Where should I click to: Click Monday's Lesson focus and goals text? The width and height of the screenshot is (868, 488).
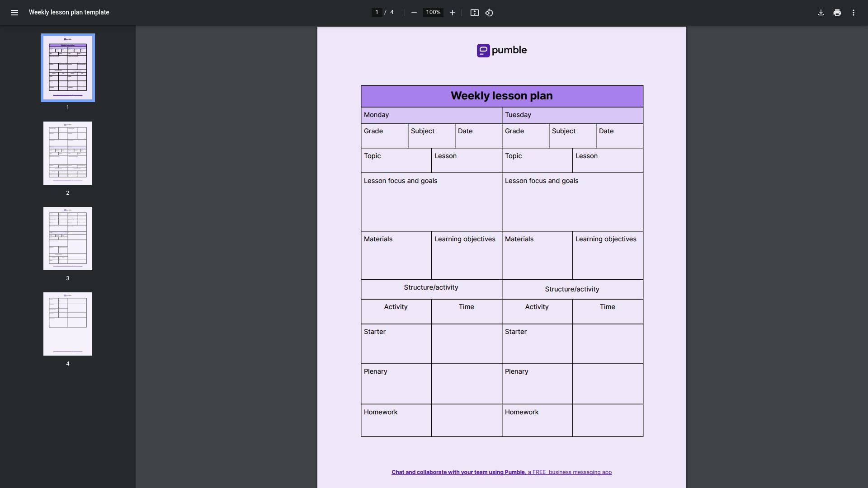(401, 181)
